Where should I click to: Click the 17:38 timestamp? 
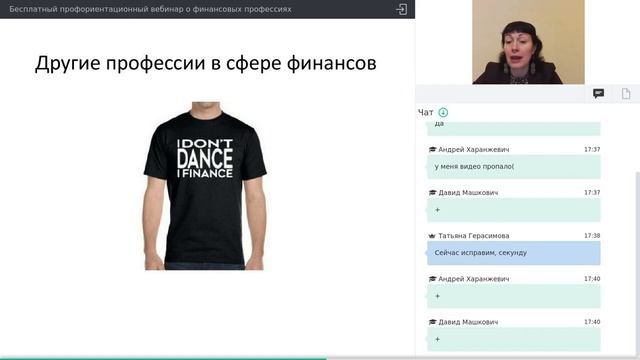tap(592, 236)
